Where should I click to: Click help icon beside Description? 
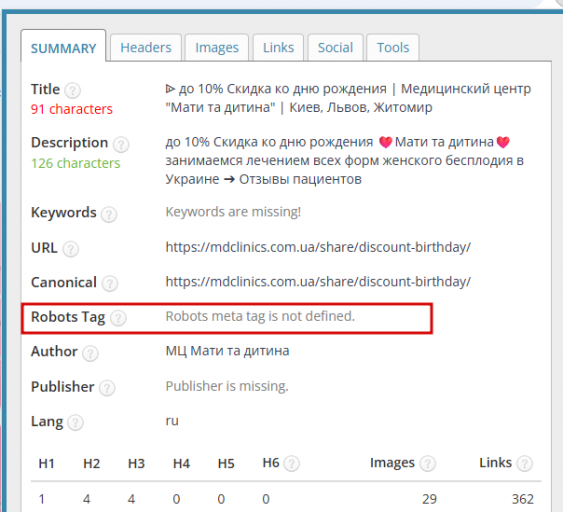(x=121, y=144)
